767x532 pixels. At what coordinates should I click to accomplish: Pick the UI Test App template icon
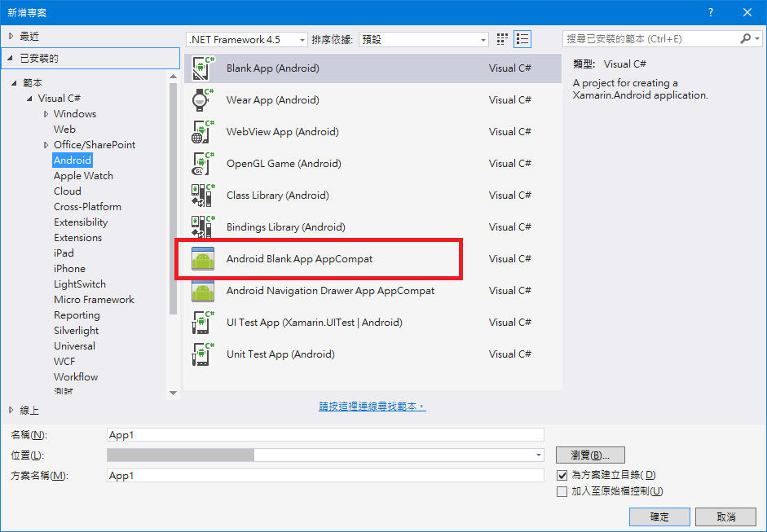point(203,323)
